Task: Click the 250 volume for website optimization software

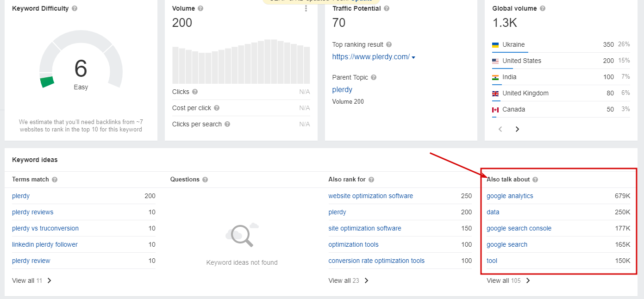Action: click(466, 196)
